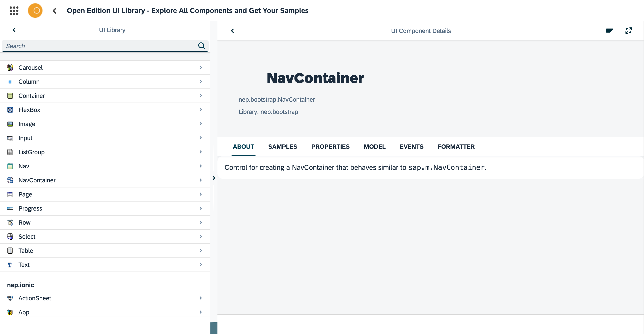Open the Text list item

105,265
